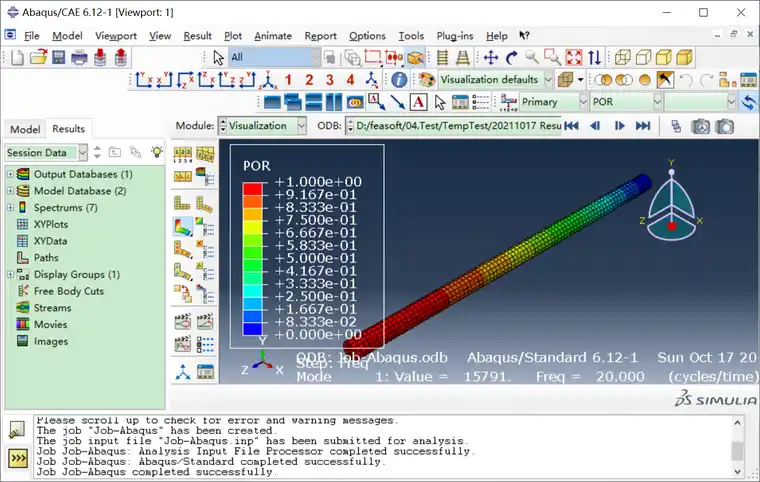Apply saved view number 4
This screenshot has width=760, height=482.
coord(350,80)
